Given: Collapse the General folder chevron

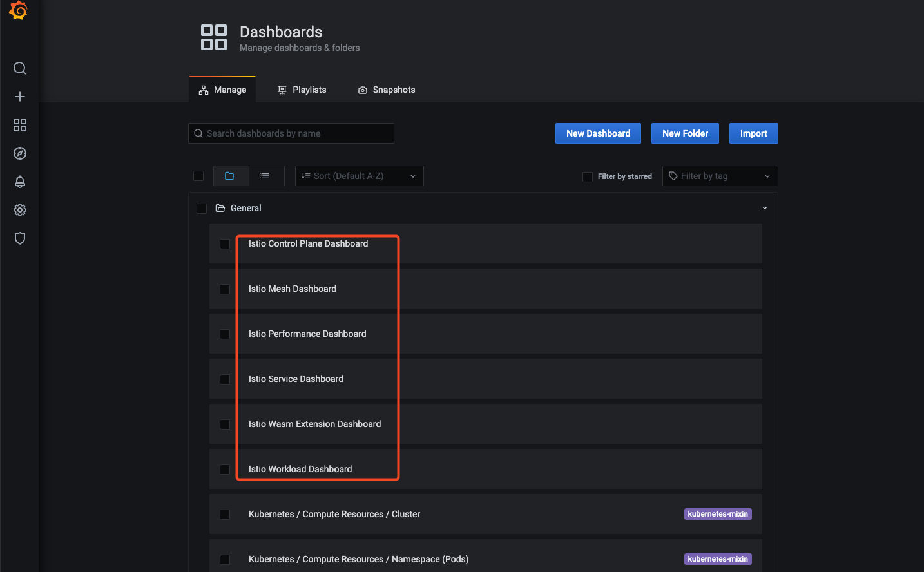Looking at the screenshot, I should (x=765, y=208).
